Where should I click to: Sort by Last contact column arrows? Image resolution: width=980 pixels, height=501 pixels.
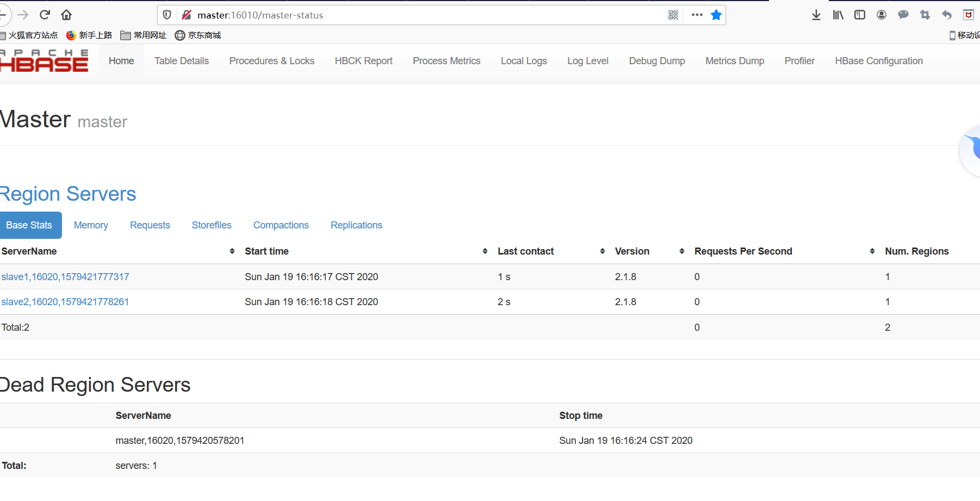[603, 251]
